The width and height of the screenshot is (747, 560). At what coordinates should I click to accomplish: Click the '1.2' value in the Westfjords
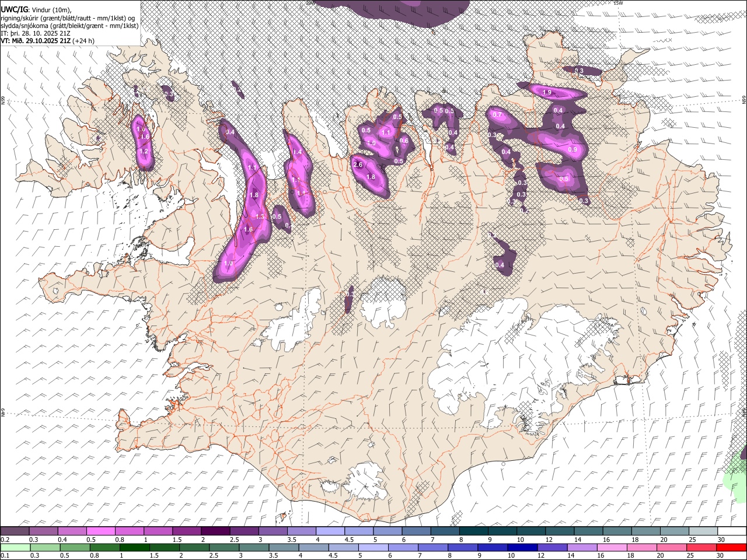(144, 152)
